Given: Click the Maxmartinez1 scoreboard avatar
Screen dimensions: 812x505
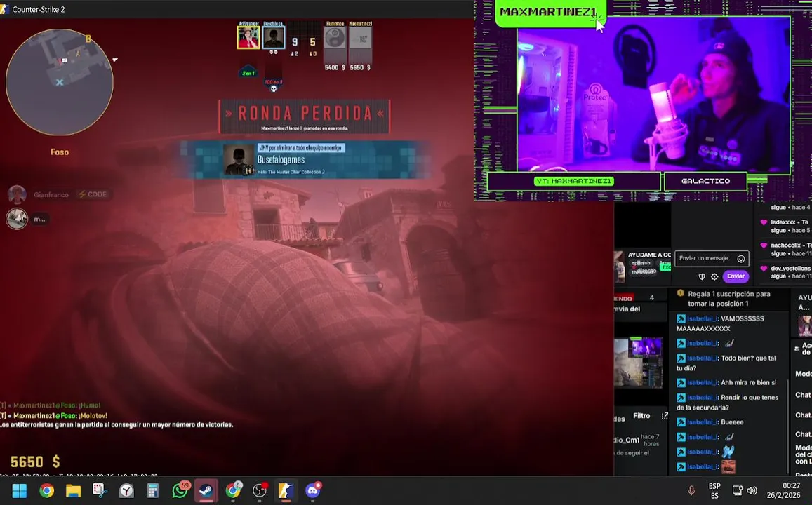Looking at the screenshot, I should (x=360, y=39).
